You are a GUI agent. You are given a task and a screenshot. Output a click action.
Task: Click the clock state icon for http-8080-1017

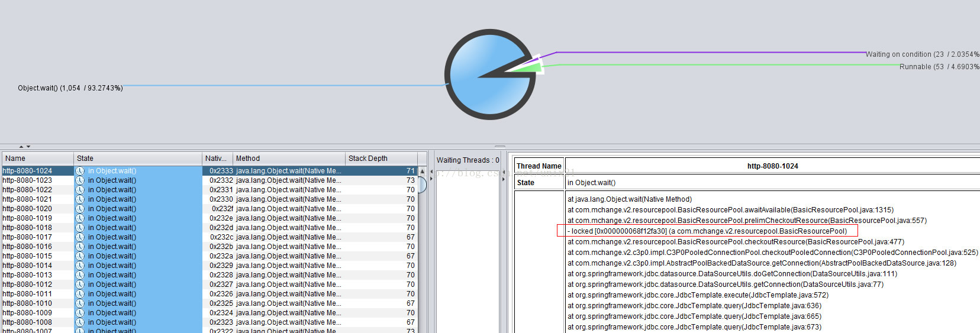pos(80,237)
